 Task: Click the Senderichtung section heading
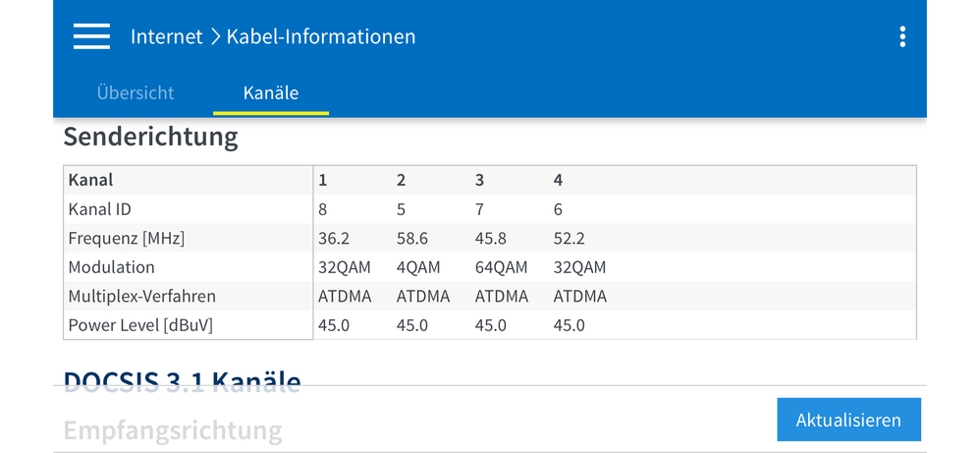151,137
